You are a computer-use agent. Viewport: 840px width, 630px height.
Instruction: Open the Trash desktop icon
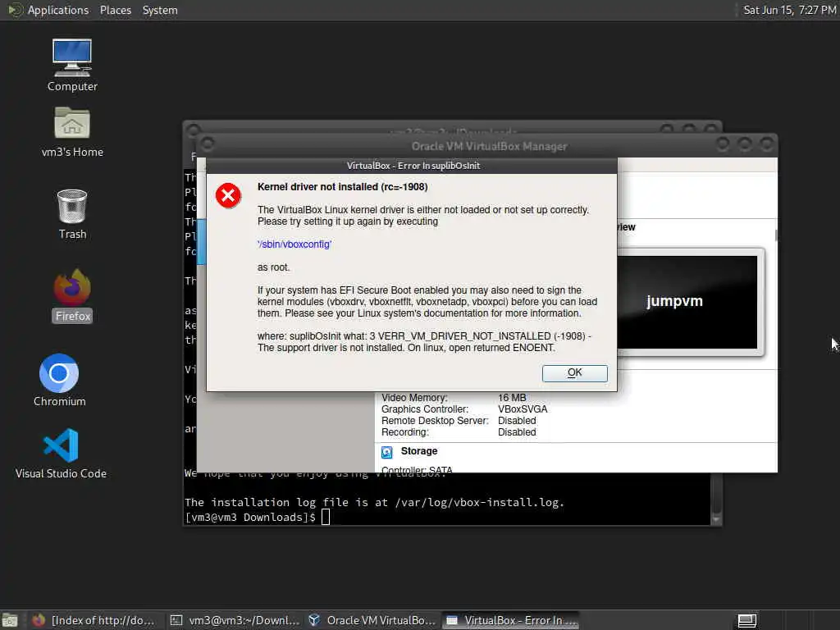point(72,214)
